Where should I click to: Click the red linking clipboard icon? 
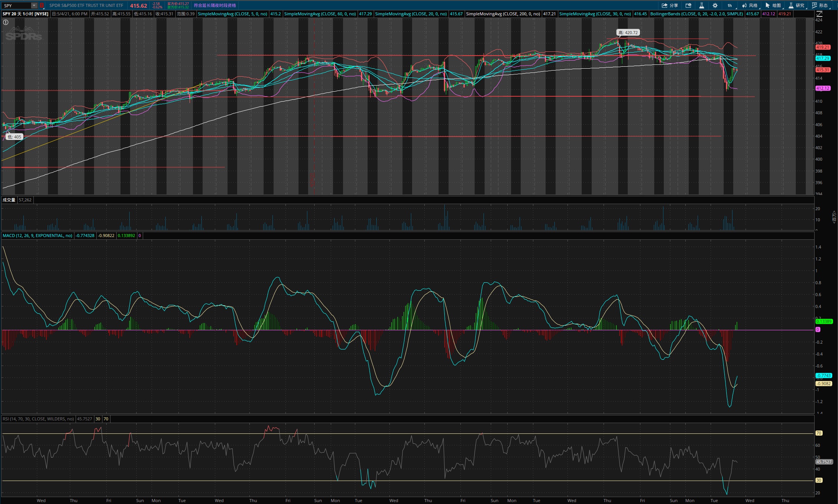click(42, 5)
